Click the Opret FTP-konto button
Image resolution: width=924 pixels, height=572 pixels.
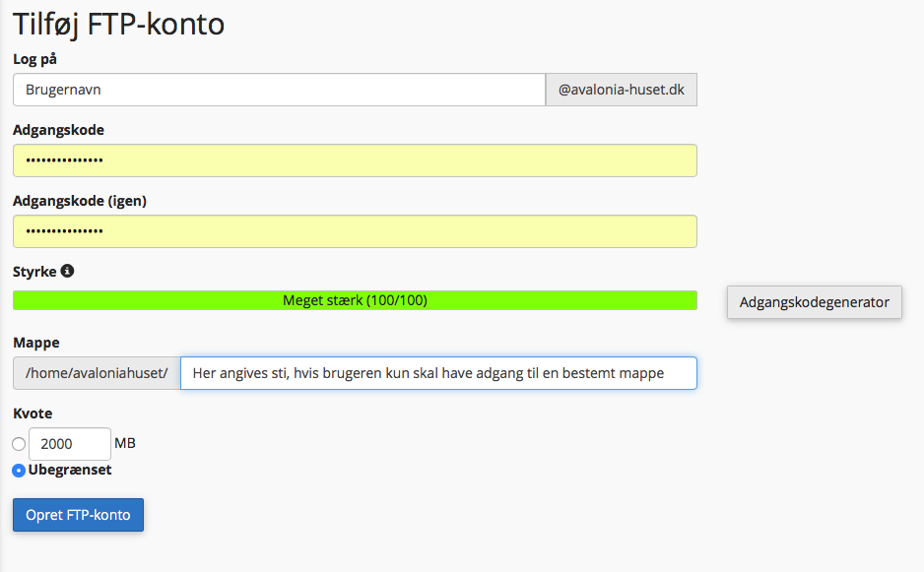coord(79,515)
